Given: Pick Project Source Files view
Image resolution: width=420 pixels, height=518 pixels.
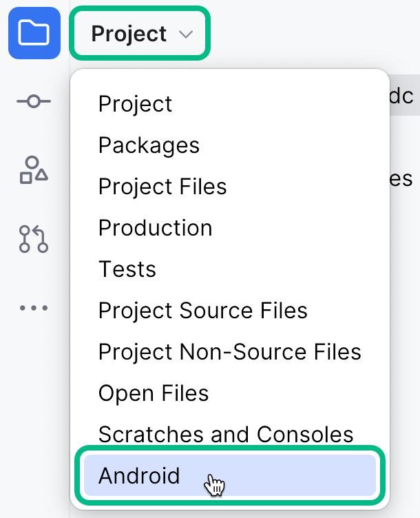Looking at the screenshot, I should point(203,311).
